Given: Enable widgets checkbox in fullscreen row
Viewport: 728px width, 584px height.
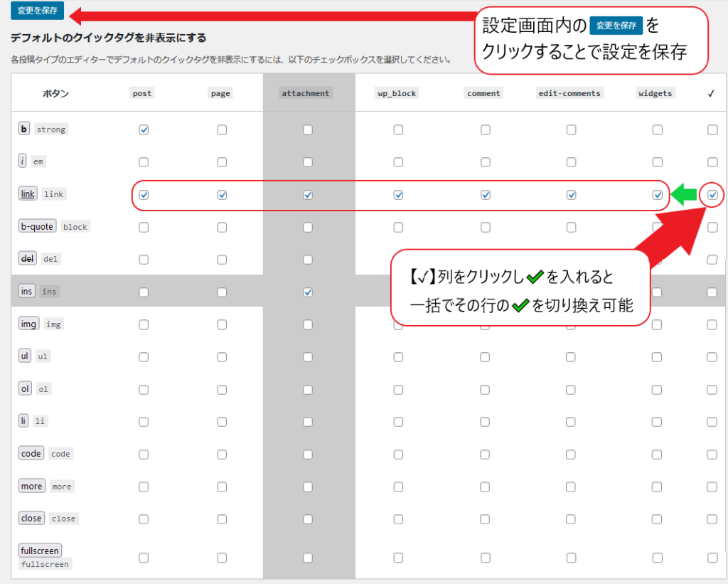Looking at the screenshot, I should point(658,558).
